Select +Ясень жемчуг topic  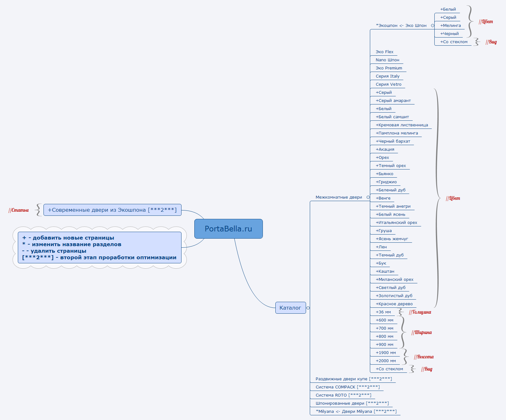tap(392, 239)
